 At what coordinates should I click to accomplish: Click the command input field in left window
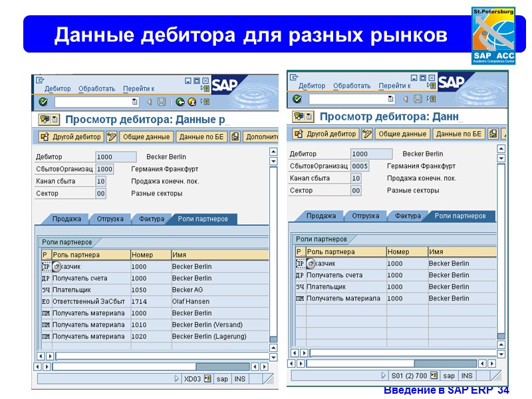(x=96, y=102)
